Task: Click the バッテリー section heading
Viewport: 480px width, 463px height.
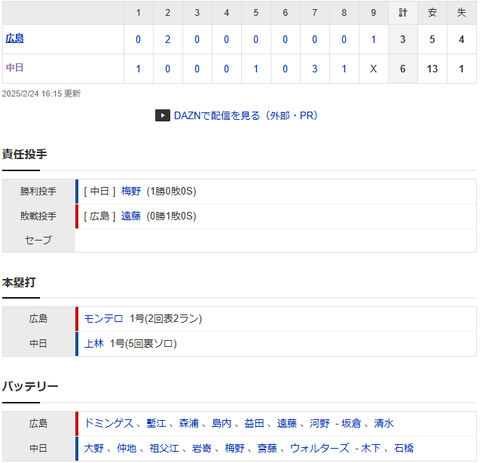Action: click(x=30, y=387)
